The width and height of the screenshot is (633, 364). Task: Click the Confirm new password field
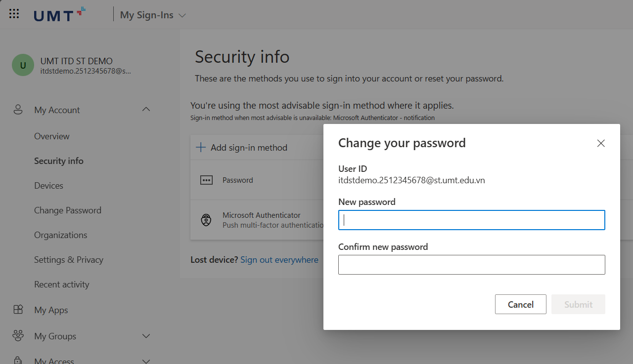(471, 265)
